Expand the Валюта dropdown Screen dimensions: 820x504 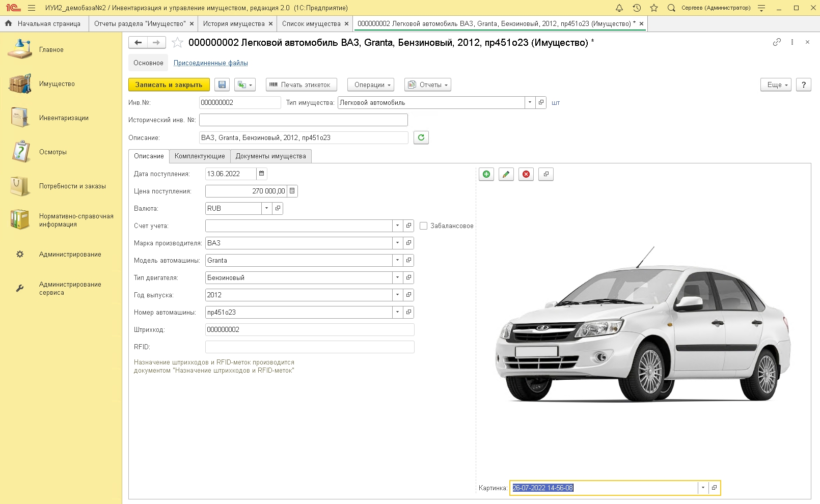pyautogui.click(x=266, y=208)
